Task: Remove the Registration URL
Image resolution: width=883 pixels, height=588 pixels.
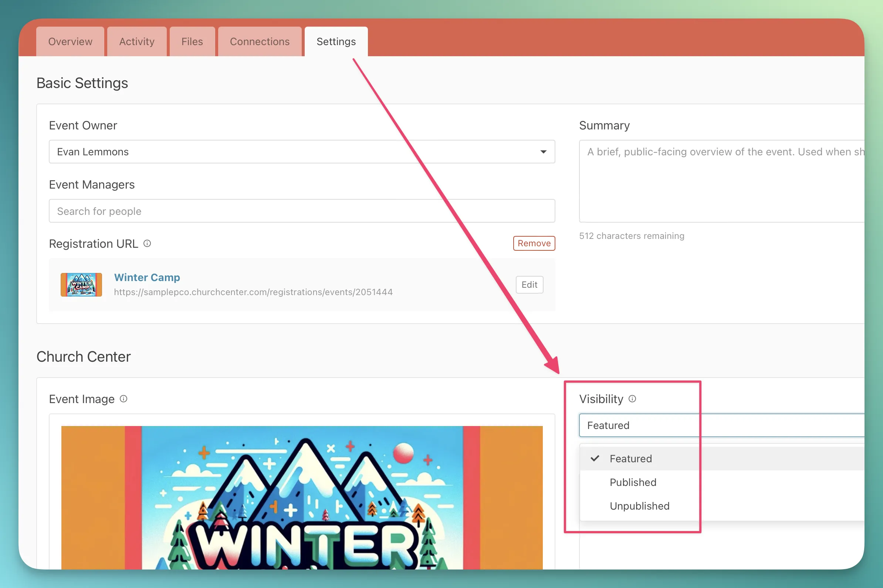Action: coord(534,243)
